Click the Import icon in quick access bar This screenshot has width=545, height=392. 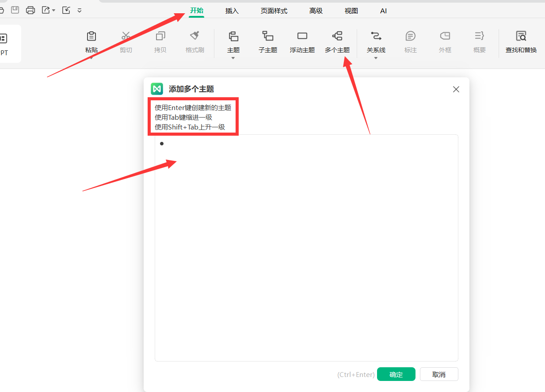[66, 10]
